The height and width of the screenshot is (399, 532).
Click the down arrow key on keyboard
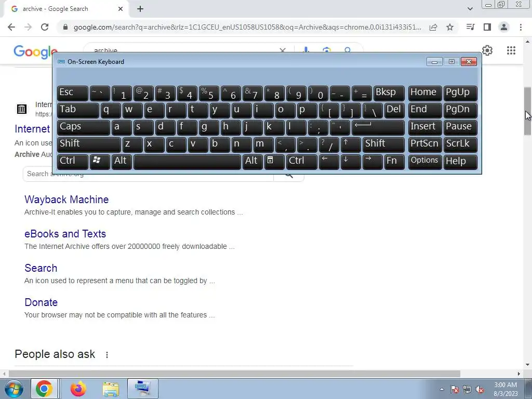pyautogui.click(x=351, y=162)
